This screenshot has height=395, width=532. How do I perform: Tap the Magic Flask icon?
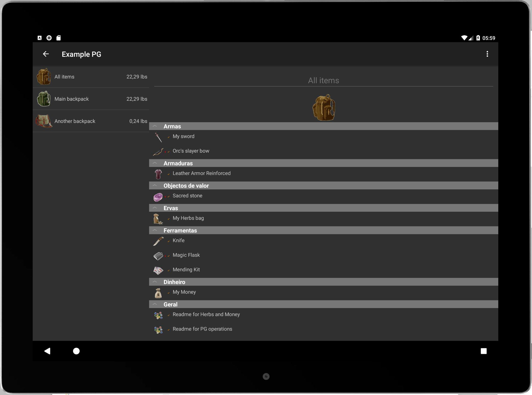tap(158, 256)
